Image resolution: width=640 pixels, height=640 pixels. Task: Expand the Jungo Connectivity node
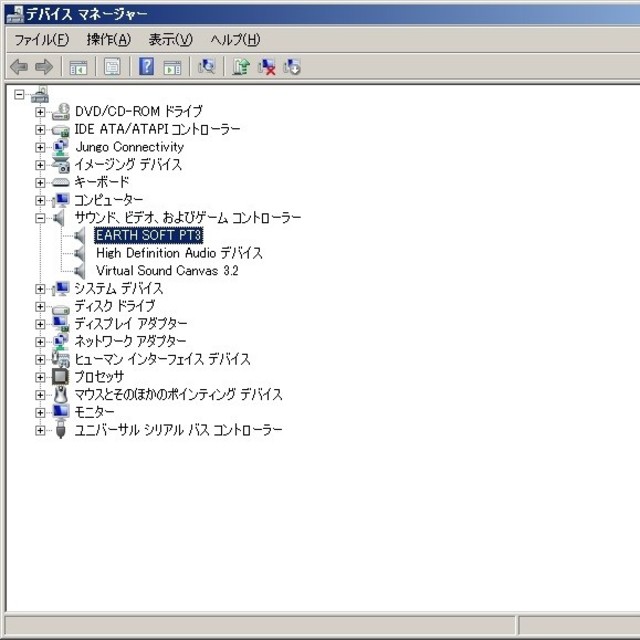[x=40, y=147]
